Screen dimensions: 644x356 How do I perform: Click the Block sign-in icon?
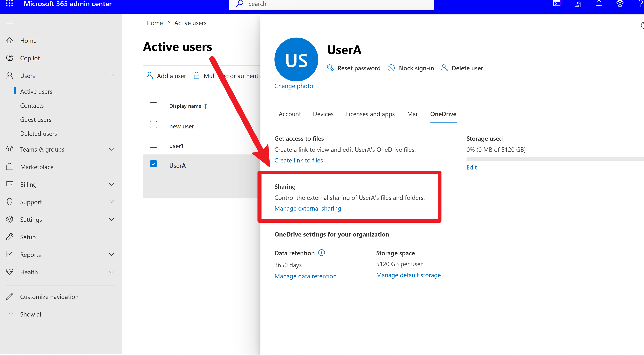pyautogui.click(x=391, y=68)
